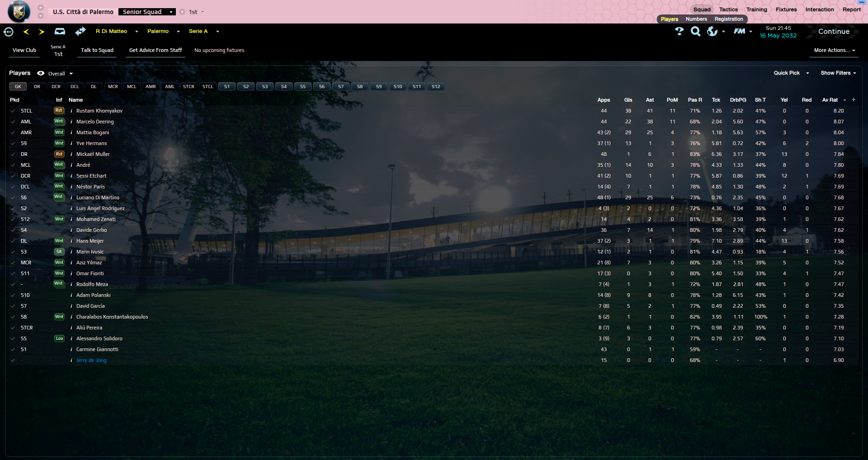Expand Show Filters
Screen dimensions: 868x460
pyautogui.click(x=839, y=73)
